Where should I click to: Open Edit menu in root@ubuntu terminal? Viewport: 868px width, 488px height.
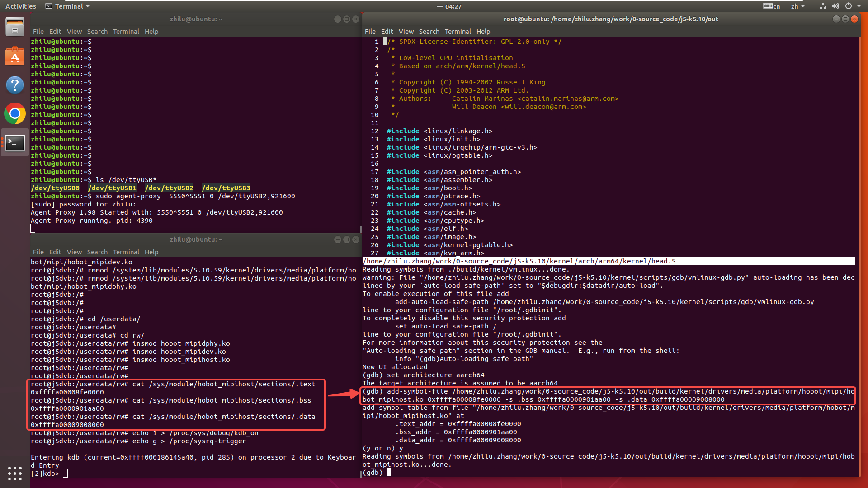(387, 32)
